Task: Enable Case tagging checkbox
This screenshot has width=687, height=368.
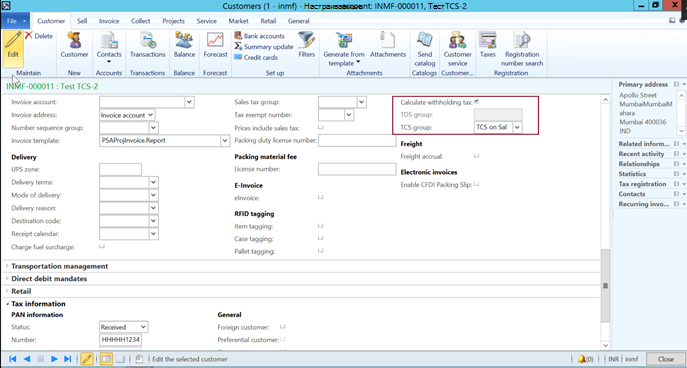Action: (x=321, y=238)
